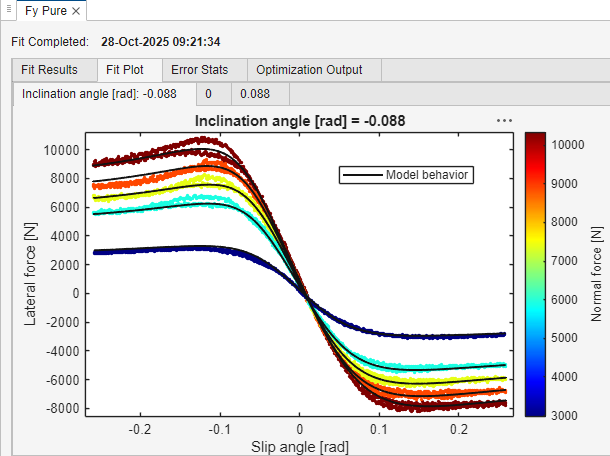Close the Fy Pure tab
610x456 pixels.
tap(76, 11)
